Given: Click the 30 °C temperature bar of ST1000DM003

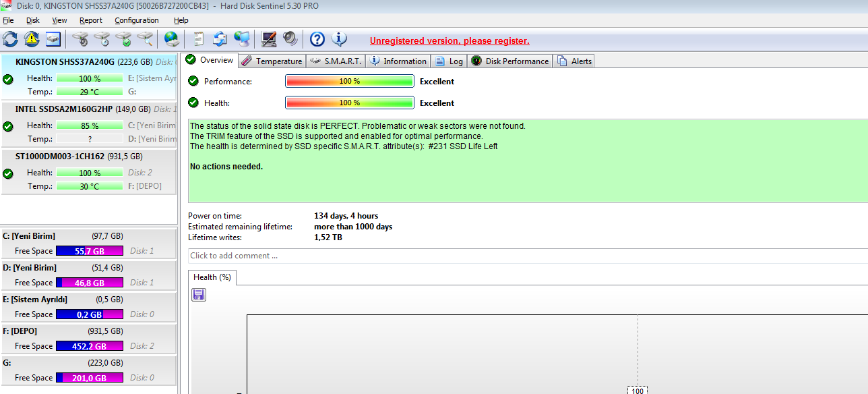Looking at the screenshot, I should click(x=90, y=186).
